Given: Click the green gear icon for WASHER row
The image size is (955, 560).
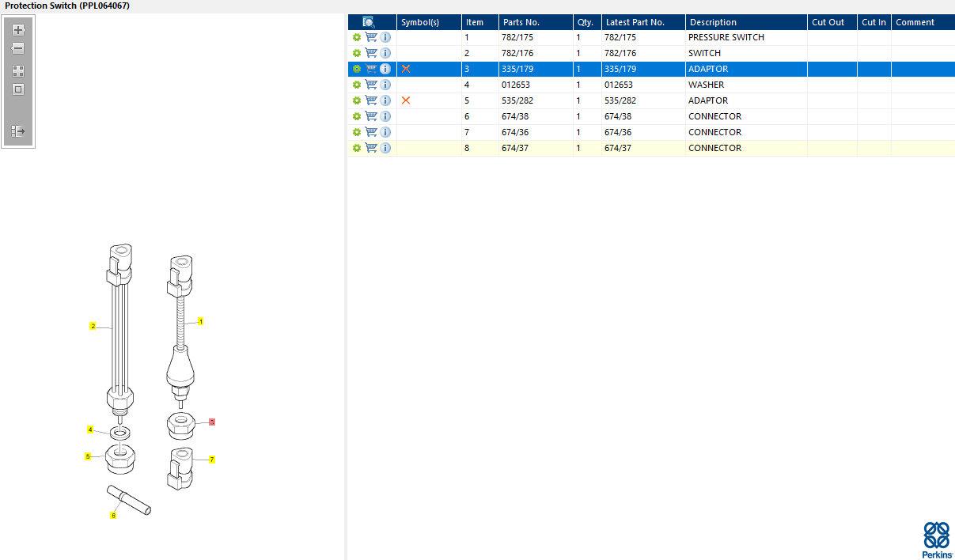Looking at the screenshot, I should pyautogui.click(x=357, y=85).
